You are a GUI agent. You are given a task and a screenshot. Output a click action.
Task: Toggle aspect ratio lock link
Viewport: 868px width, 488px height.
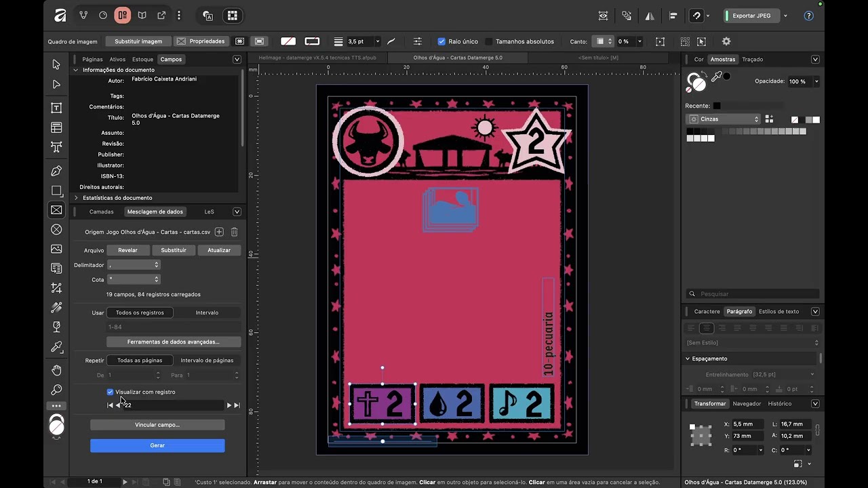[817, 430]
